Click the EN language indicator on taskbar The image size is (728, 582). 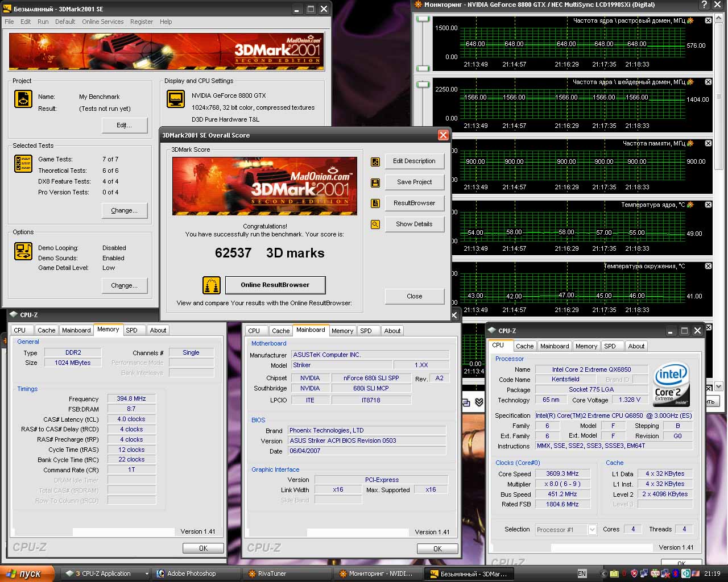click(x=582, y=573)
